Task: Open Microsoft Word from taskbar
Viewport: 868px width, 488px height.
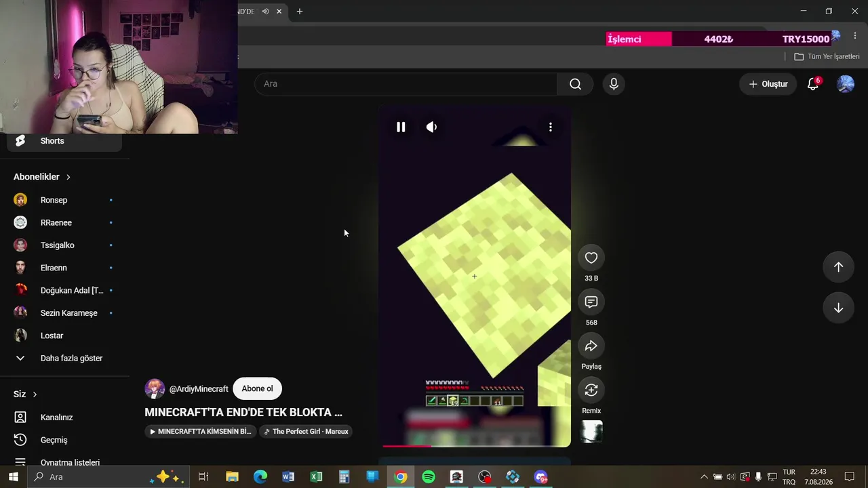Action: point(288,477)
